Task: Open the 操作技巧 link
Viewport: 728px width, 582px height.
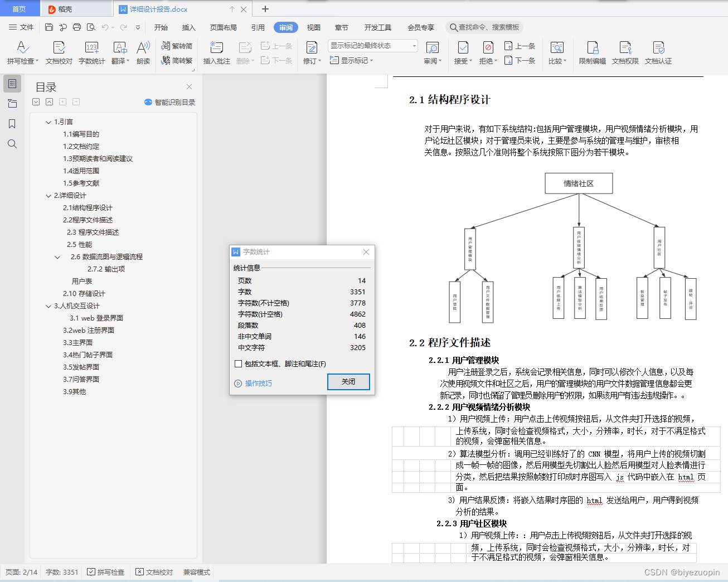Action: click(254, 384)
